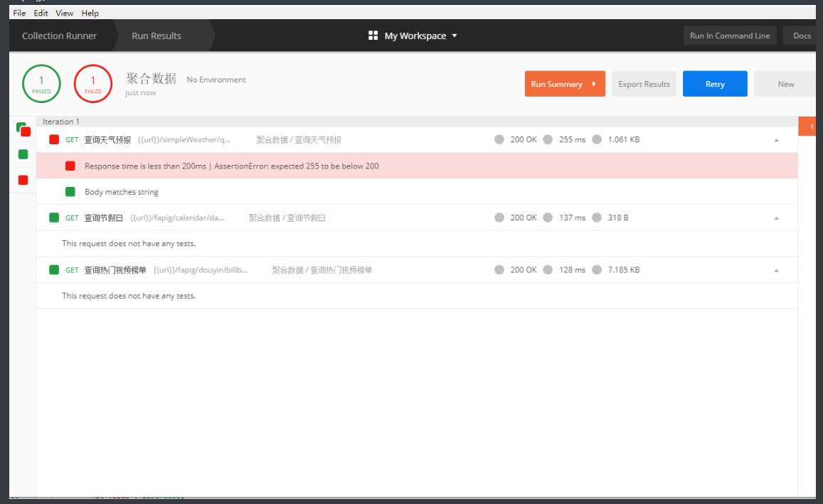This screenshot has width=823, height=504.
Task: Click the Body matches string test row
Action: click(x=417, y=192)
